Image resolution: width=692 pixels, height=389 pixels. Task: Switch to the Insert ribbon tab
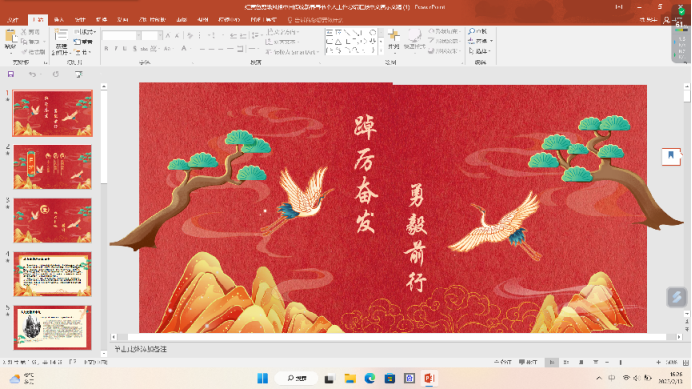pyautogui.click(x=59, y=20)
